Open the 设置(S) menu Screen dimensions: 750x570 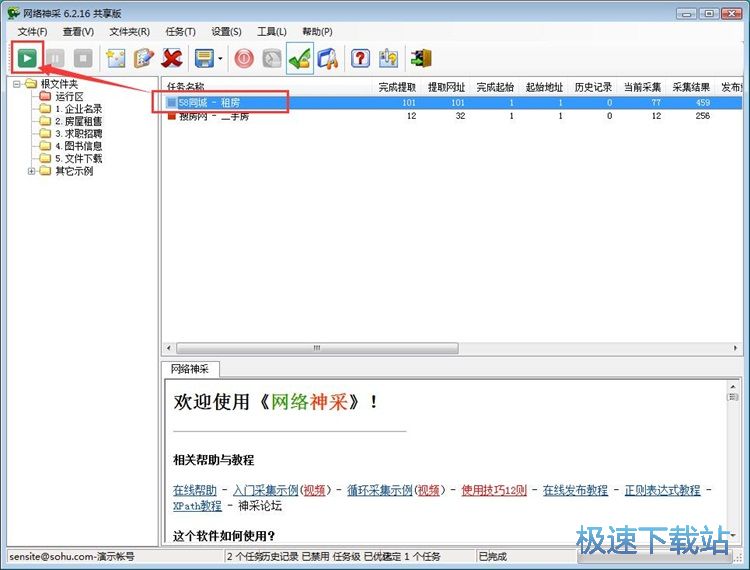[226, 32]
